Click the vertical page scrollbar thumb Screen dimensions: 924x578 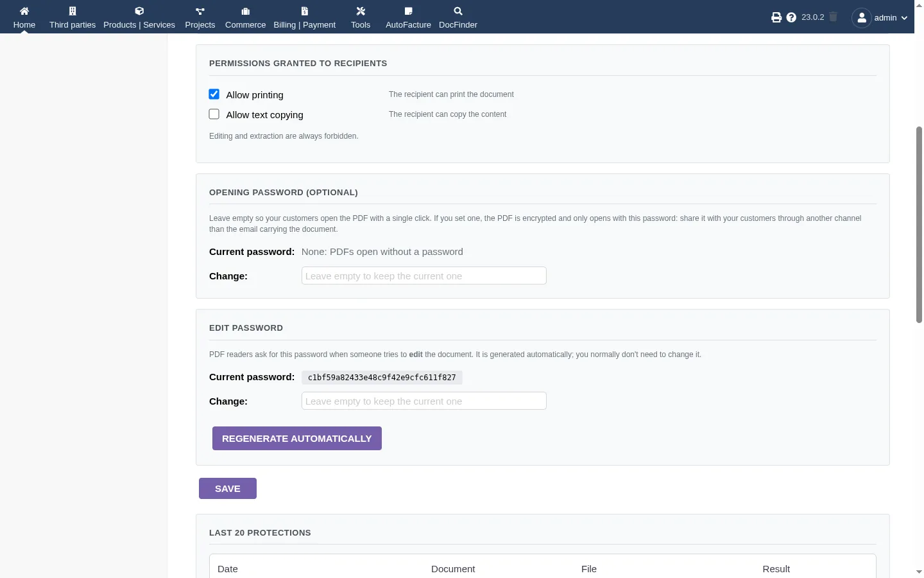pyautogui.click(x=919, y=225)
